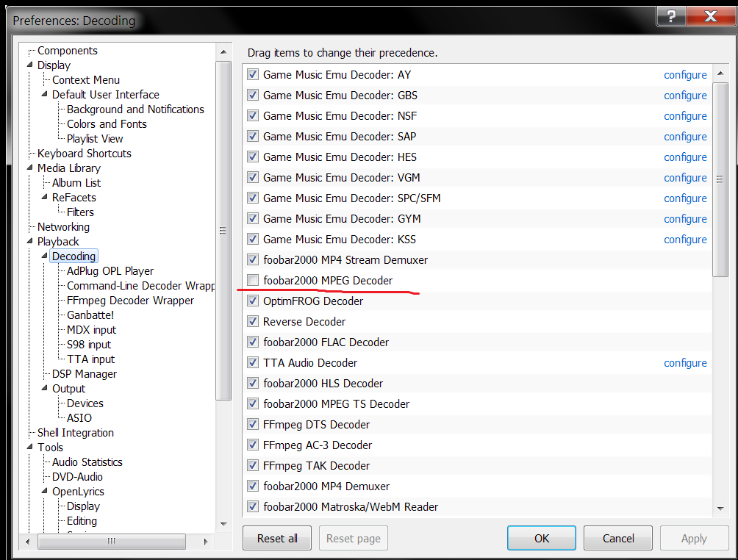This screenshot has width=738, height=560.
Task: Toggle FFmpeg DTS Decoder checkbox
Action: (253, 425)
